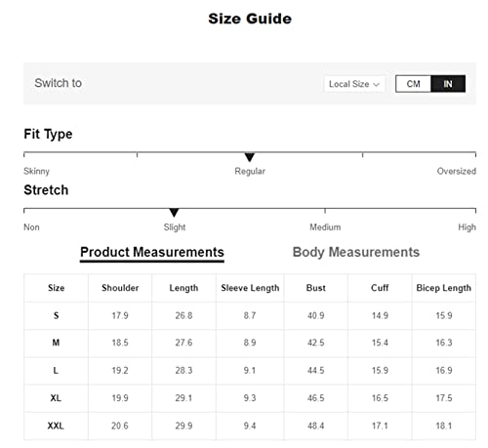This screenshot has height=448, width=488.
Task: Click the Medium stretch label
Action: [x=325, y=227]
